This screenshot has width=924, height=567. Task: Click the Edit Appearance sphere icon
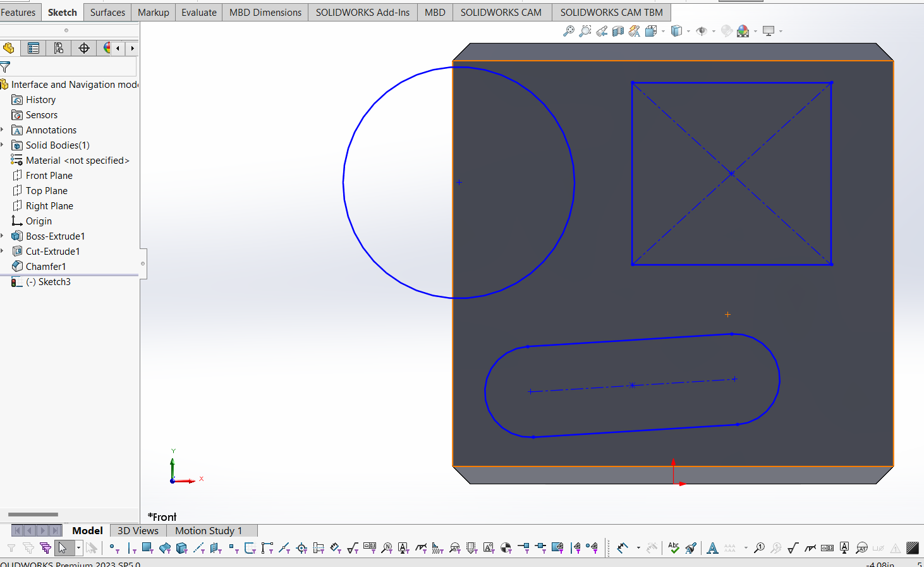727,31
